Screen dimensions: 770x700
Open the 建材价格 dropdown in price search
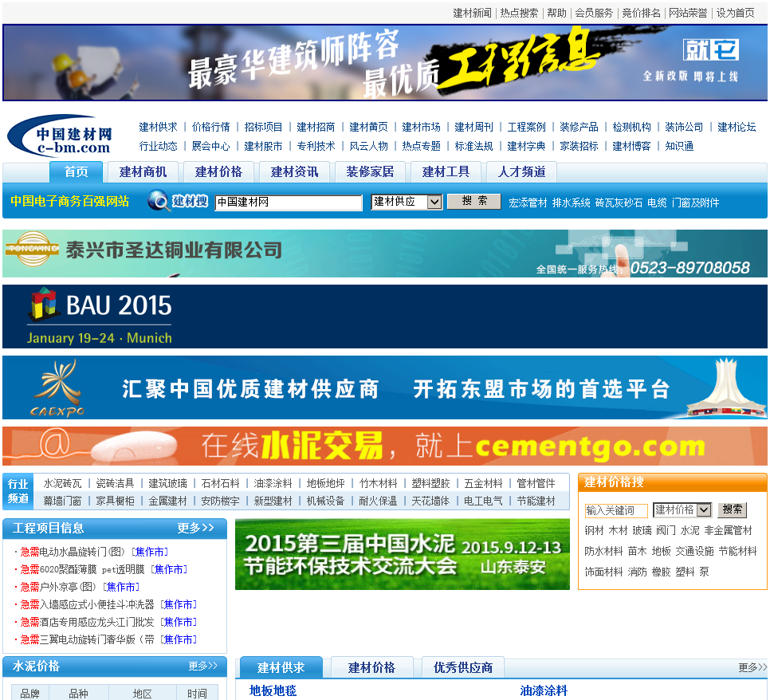point(682,510)
